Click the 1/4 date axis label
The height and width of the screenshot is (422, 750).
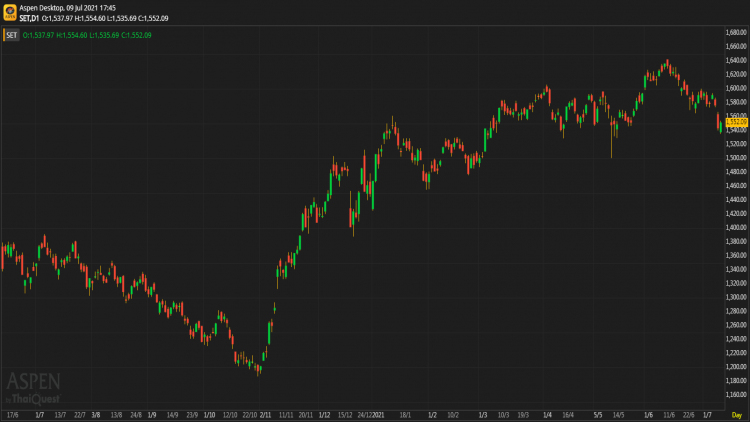tap(547, 415)
